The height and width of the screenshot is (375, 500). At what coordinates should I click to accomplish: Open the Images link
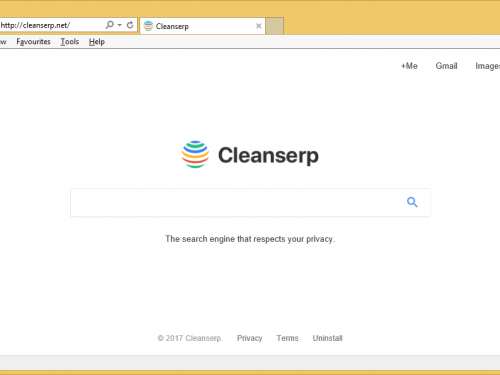pos(487,66)
